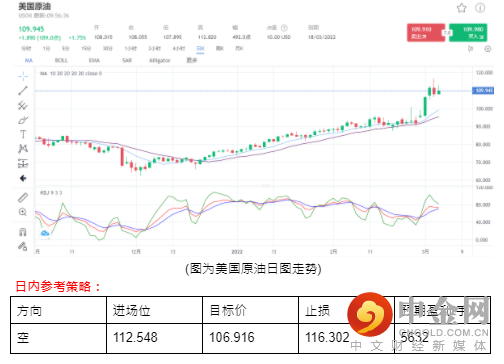Select the trend line drawing tool
Viewport: 504px width, 364px height.
23,91
